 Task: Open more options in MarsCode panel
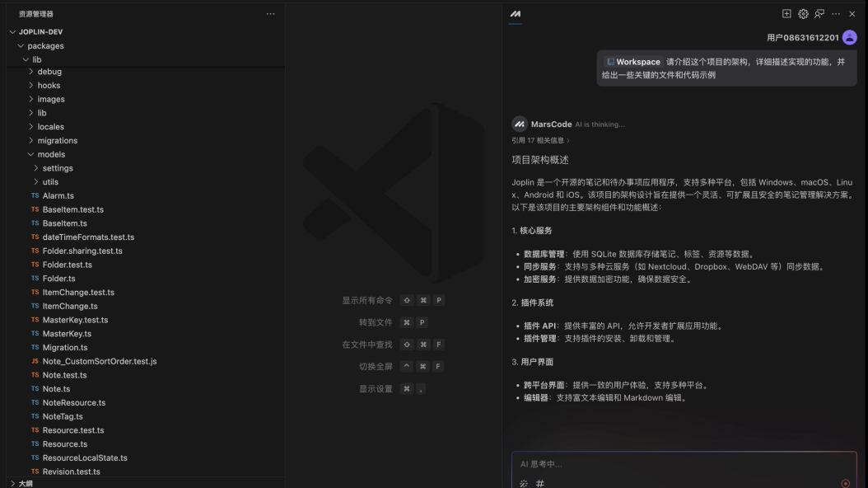(836, 14)
